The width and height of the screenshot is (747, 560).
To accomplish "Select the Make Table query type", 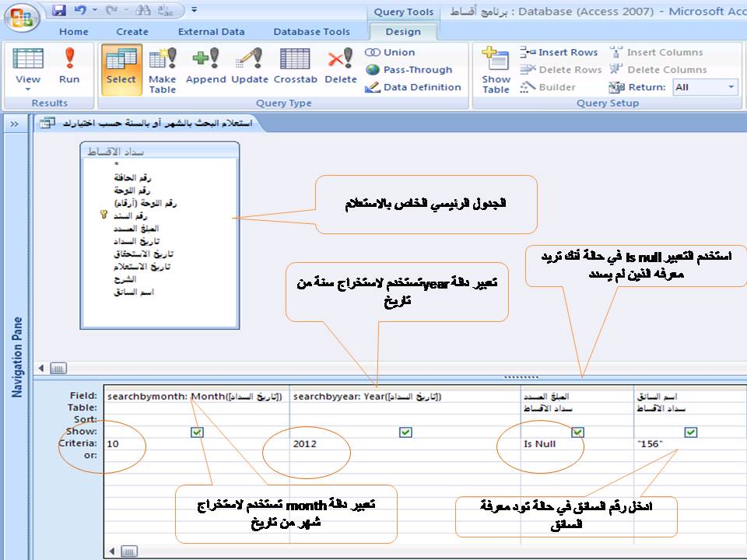I will (x=163, y=71).
